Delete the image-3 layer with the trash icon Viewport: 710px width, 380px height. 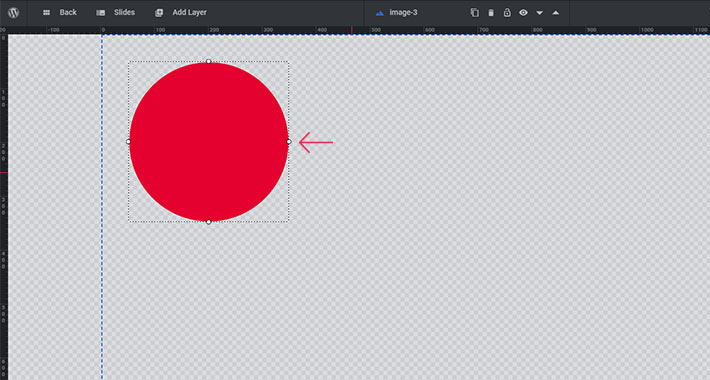point(491,13)
